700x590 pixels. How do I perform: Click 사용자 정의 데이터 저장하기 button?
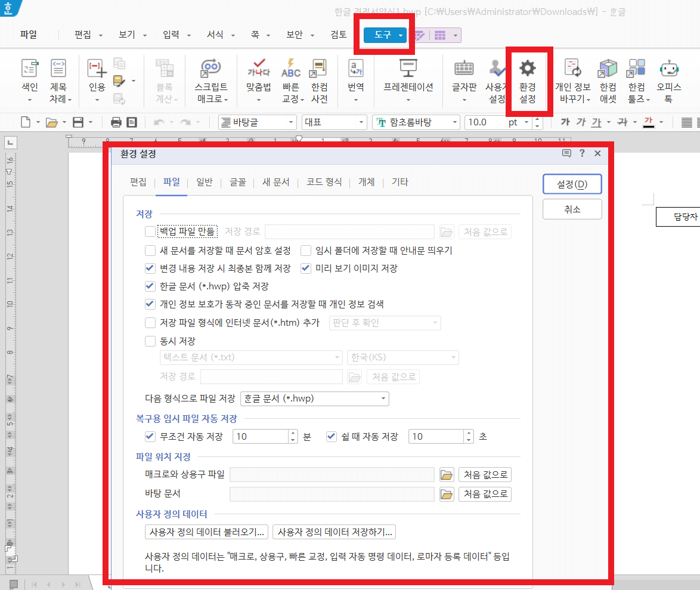pyautogui.click(x=334, y=532)
